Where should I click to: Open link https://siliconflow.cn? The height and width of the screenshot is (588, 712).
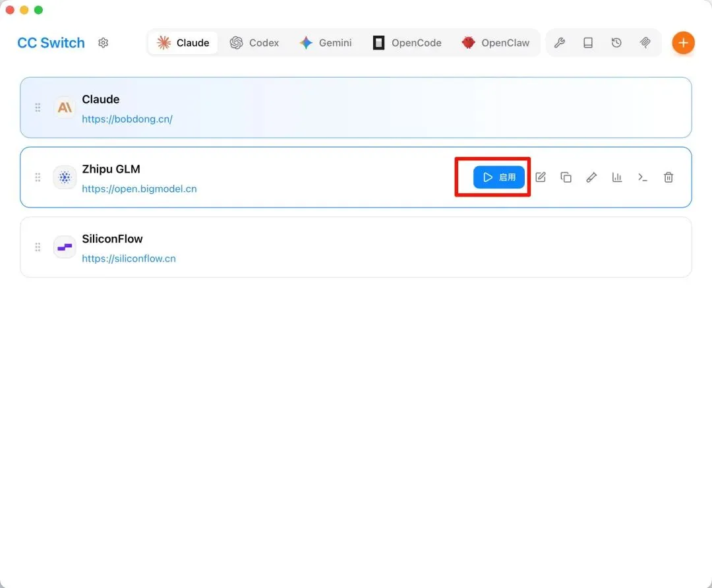click(x=129, y=258)
